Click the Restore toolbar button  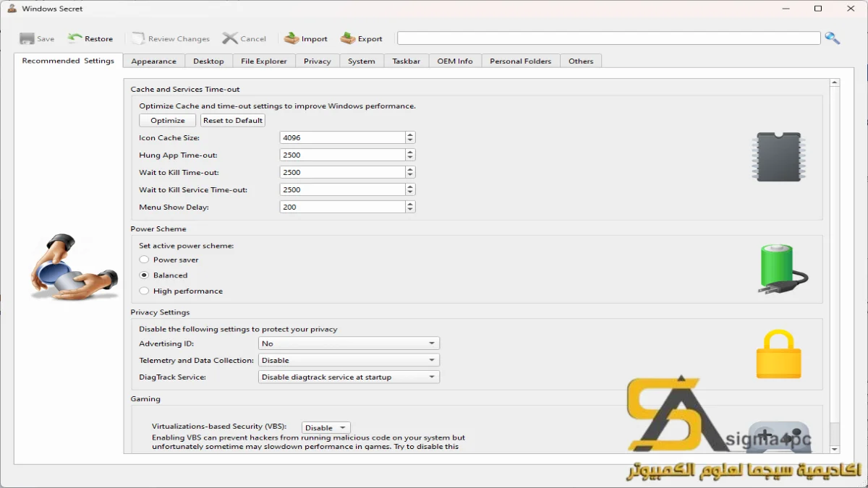pyautogui.click(x=90, y=39)
